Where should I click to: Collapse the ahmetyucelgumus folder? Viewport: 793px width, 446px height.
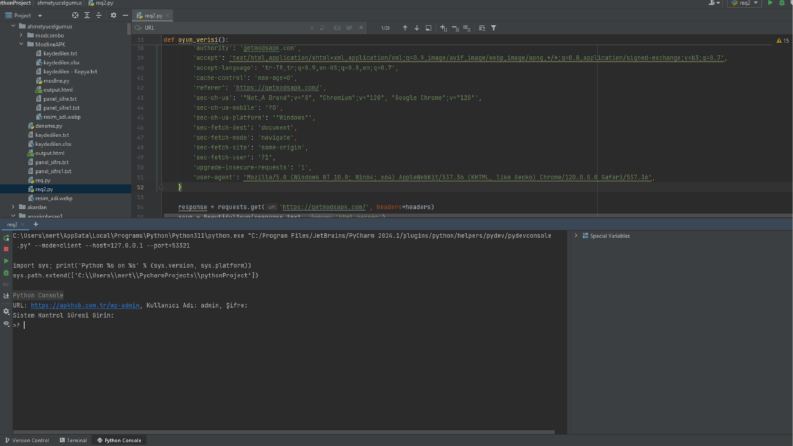tap(13, 26)
